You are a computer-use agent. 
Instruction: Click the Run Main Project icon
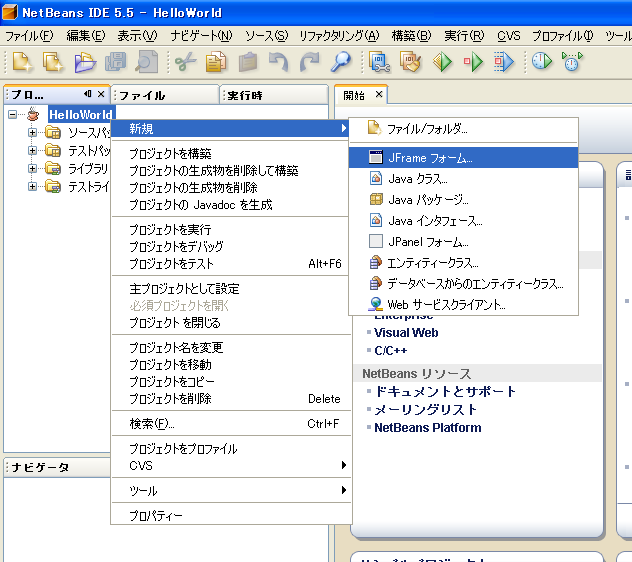click(x=442, y=62)
